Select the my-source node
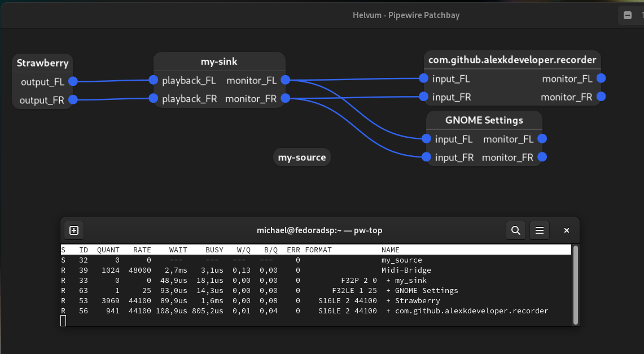Screen dimensions: 644x354 click(302, 158)
